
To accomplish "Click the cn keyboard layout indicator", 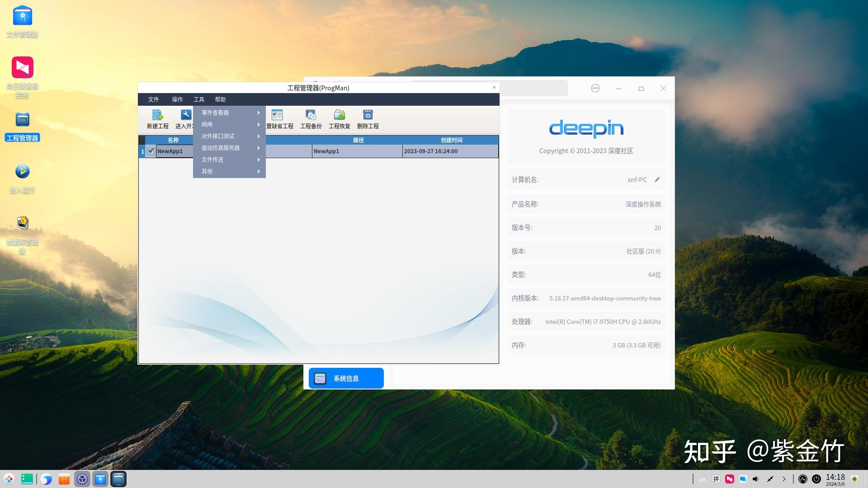I will click(x=702, y=479).
